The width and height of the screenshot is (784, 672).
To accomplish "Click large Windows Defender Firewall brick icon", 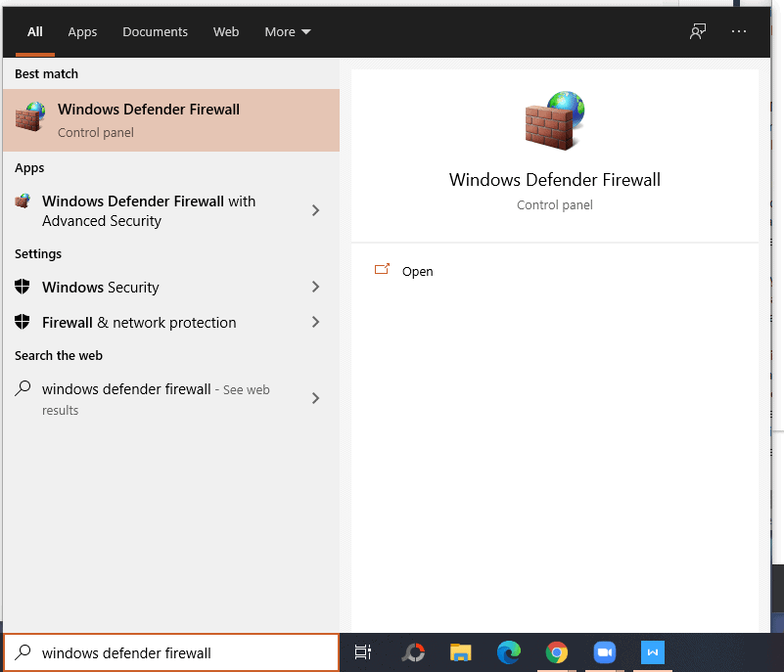I will click(x=555, y=121).
